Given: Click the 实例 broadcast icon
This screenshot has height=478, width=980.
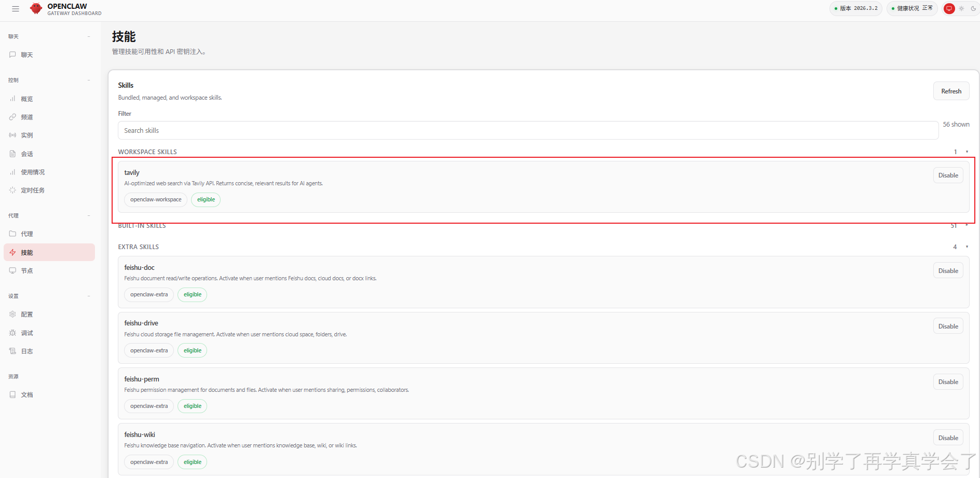Looking at the screenshot, I should click(x=12, y=135).
